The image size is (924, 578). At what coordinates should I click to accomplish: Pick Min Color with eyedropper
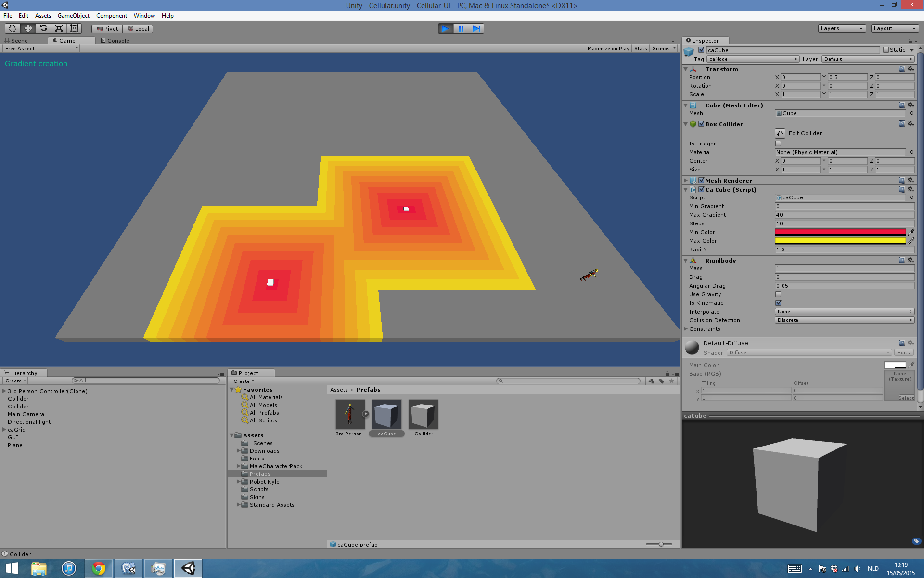911,232
